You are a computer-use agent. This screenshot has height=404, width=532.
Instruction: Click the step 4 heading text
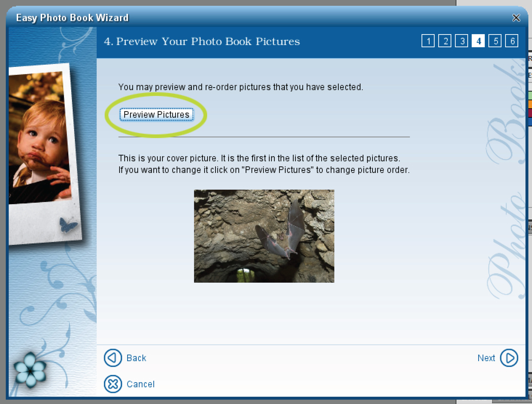[x=202, y=41]
